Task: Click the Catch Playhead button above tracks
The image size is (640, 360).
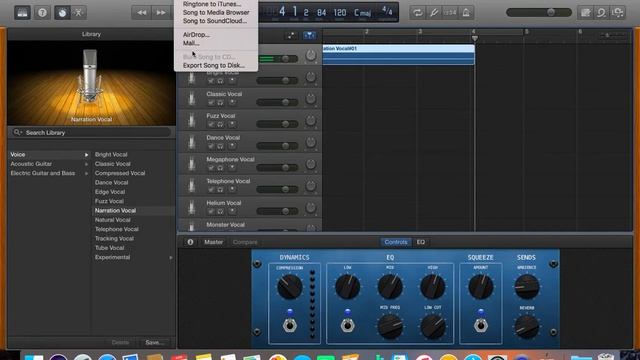Action: tap(291, 36)
